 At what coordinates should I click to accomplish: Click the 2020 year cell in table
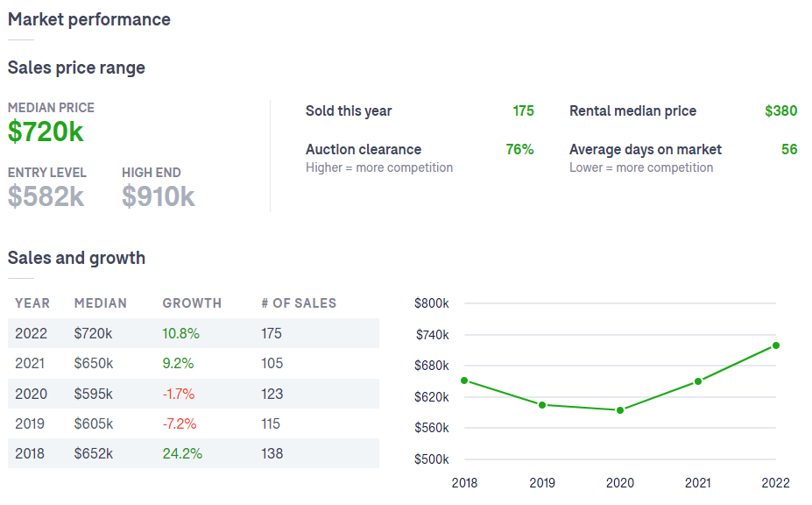31,394
